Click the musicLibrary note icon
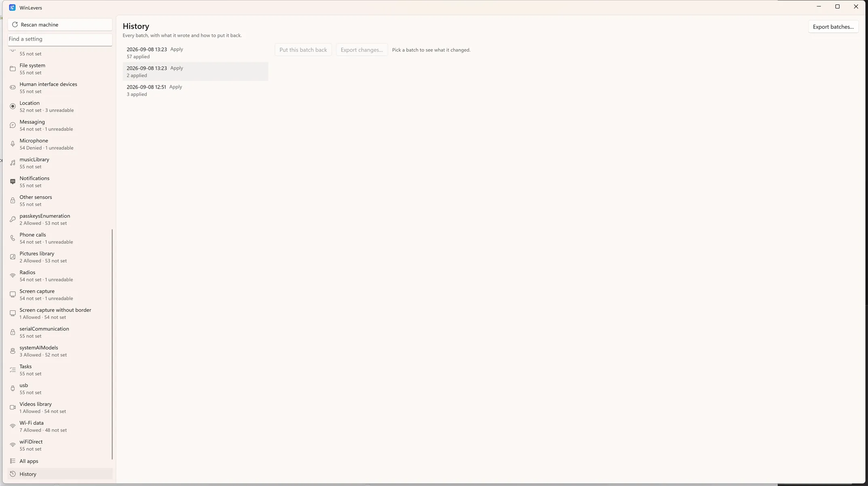This screenshot has height=486, width=868. 13,163
